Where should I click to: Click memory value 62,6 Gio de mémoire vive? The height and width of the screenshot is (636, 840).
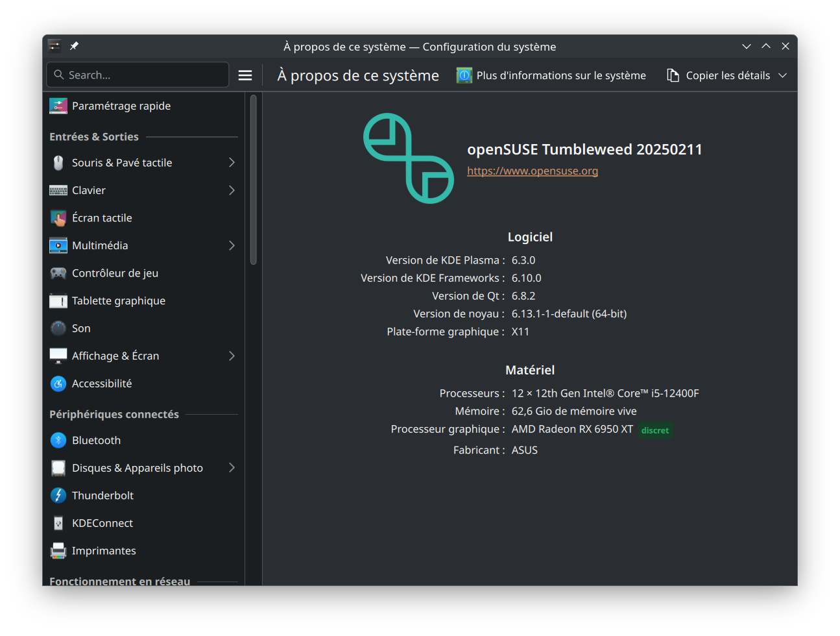[x=574, y=411]
